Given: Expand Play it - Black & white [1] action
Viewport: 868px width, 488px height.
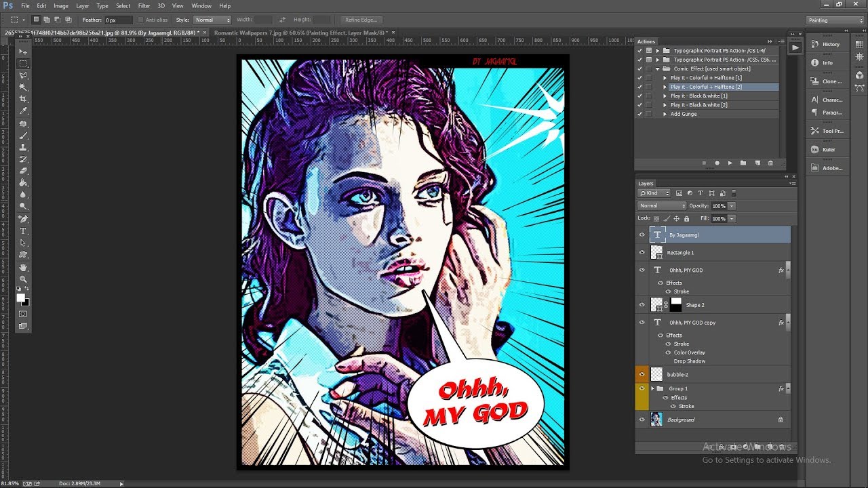Looking at the screenshot, I should [665, 96].
